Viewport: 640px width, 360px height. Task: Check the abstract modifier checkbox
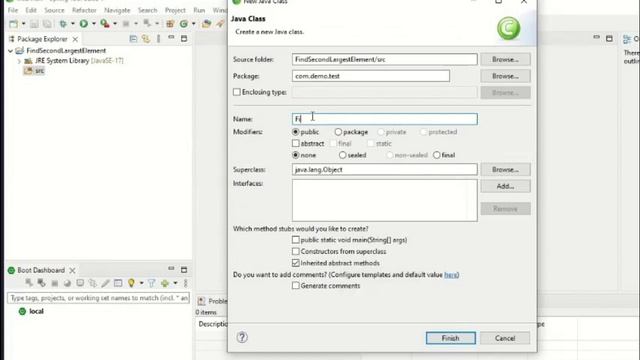click(296, 143)
